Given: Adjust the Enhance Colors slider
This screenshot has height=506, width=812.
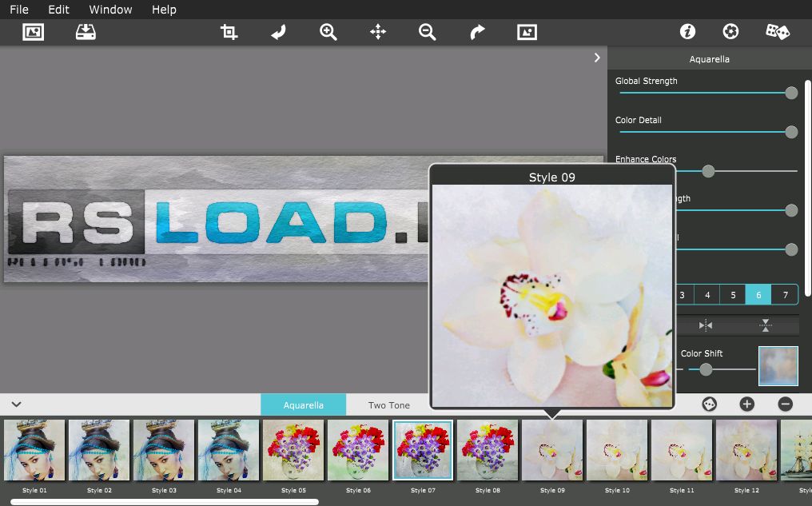Looking at the screenshot, I should [x=708, y=171].
